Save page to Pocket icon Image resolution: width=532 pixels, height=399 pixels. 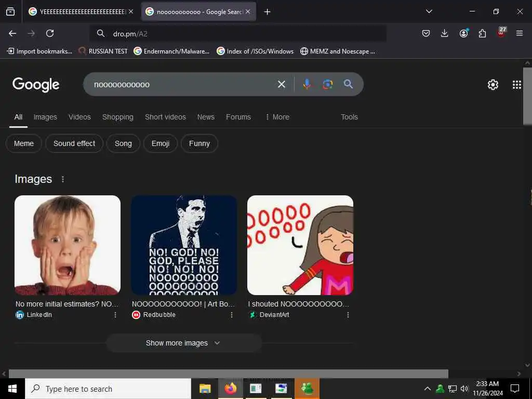(x=426, y=33)
